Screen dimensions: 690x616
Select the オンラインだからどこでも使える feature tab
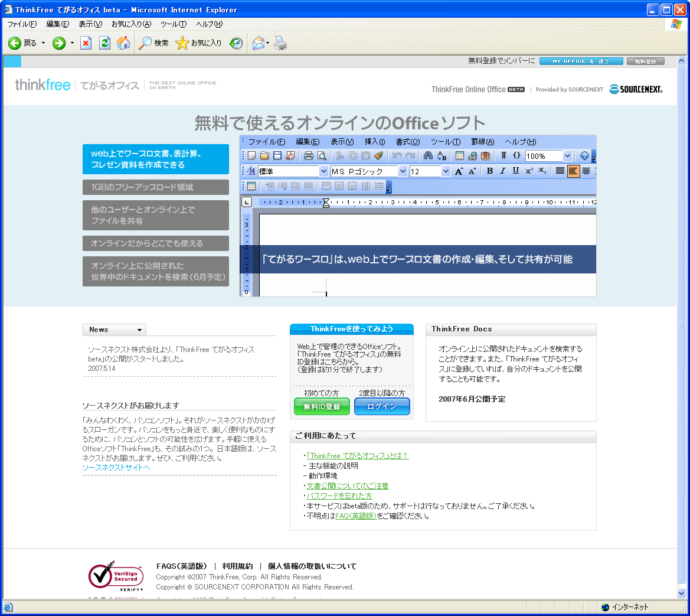click(156, 243)
